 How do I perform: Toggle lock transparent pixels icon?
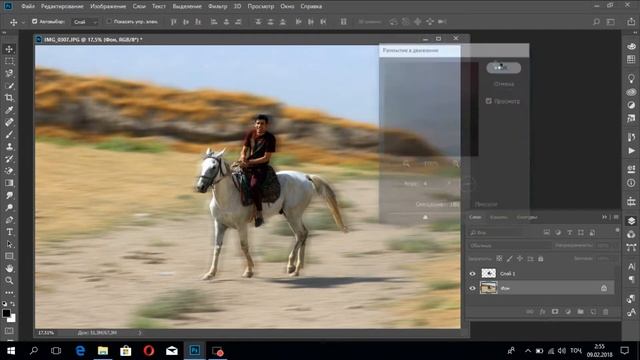[499, 259]
